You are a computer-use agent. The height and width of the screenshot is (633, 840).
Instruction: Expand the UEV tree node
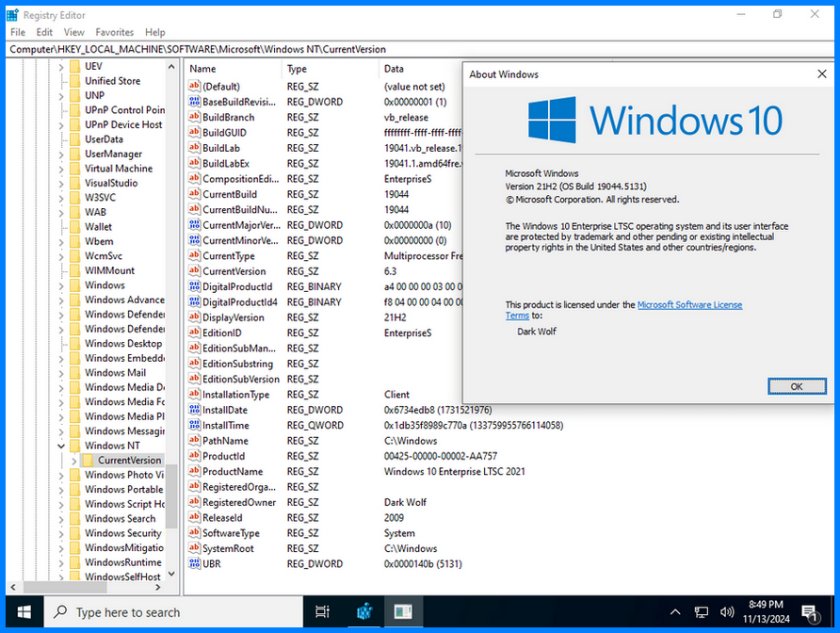[60, 67]
